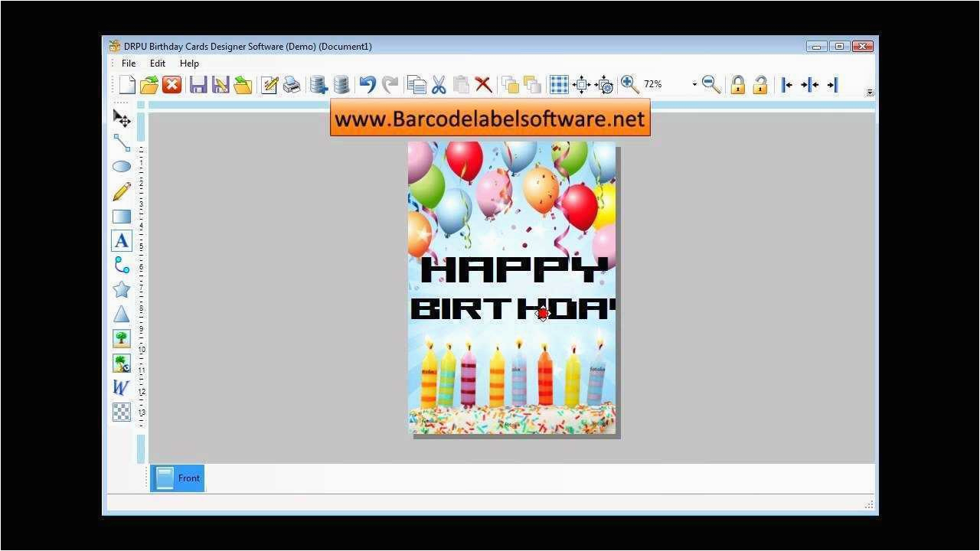Select the Rectangle tool
The height and width of the screenshot is (551, 980).
click(122, 216)
